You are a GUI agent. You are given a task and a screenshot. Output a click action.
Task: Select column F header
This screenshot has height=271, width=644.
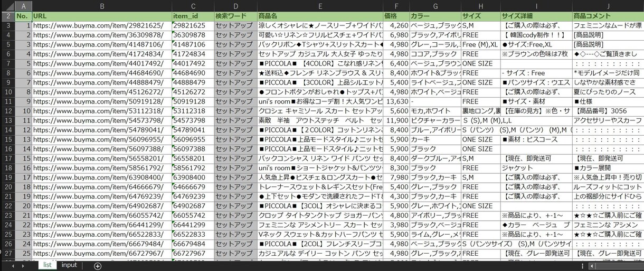(x=396, y=6)
